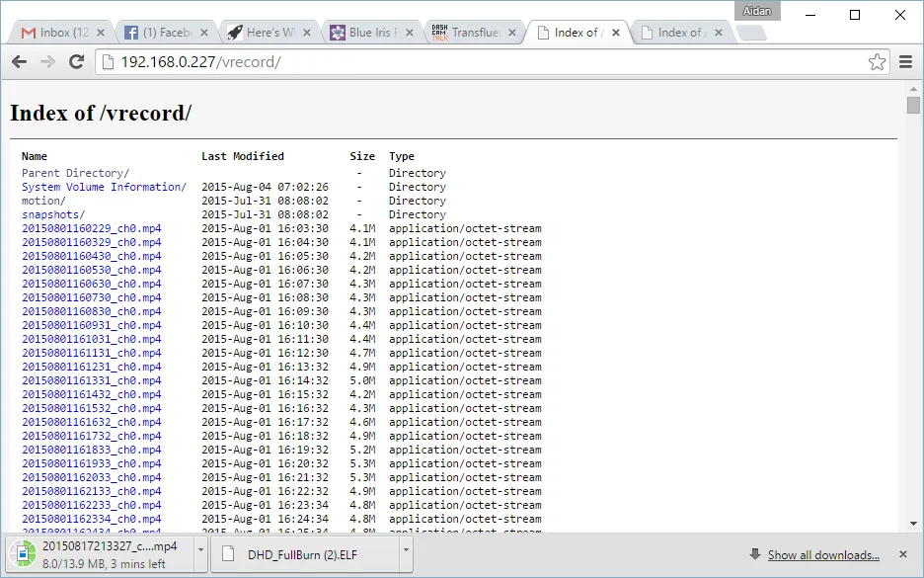Open the 20150801162233_ch0.mp4 link
The width and height of the screenshot is (924, 578).
(x=92, y=506)
